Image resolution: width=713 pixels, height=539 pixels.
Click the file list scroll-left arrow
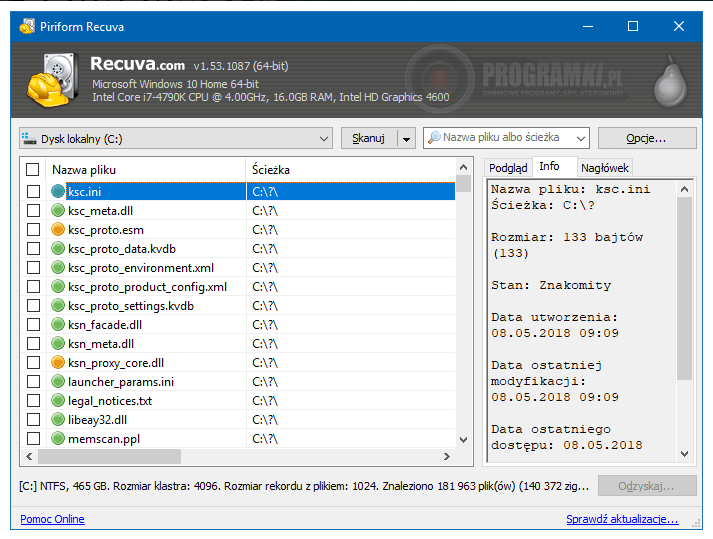(x=30, y=456)
